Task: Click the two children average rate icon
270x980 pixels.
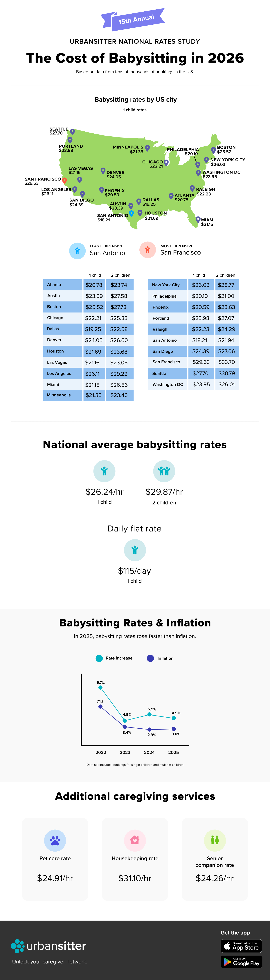Action: [x=164, y=471]
